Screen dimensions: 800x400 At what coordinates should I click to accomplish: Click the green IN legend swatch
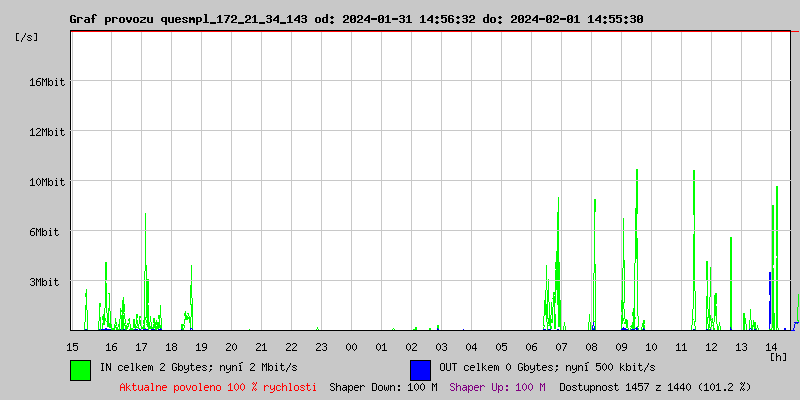point(81,369)
